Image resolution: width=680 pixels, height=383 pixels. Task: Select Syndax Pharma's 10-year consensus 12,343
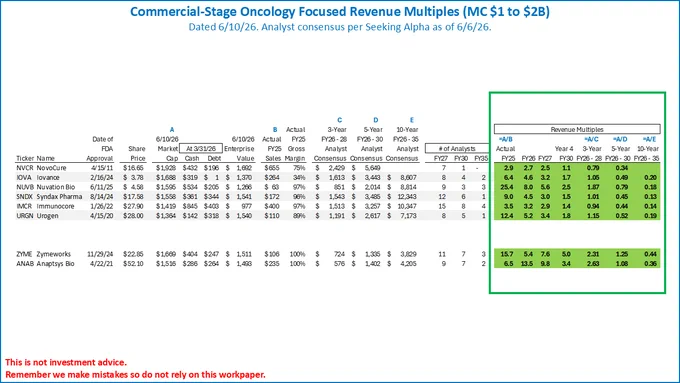click(407, 196)
